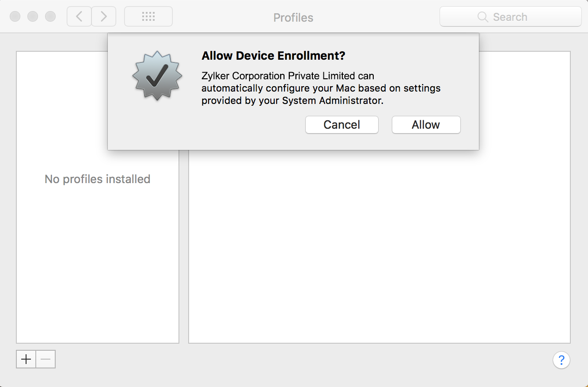The width and height of the screenshot is (588, 387).
Task: Show all preferences via grid icon
Action: (148, 17)
